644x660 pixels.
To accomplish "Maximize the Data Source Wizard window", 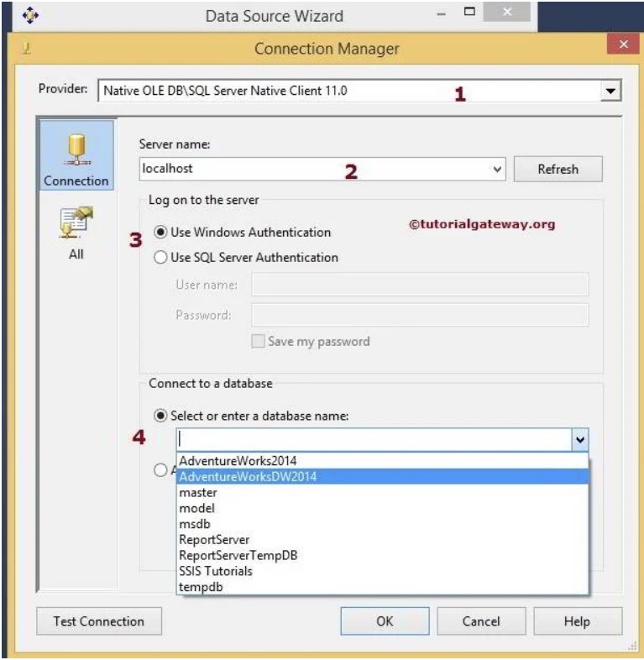I will [x=469, y=12].
